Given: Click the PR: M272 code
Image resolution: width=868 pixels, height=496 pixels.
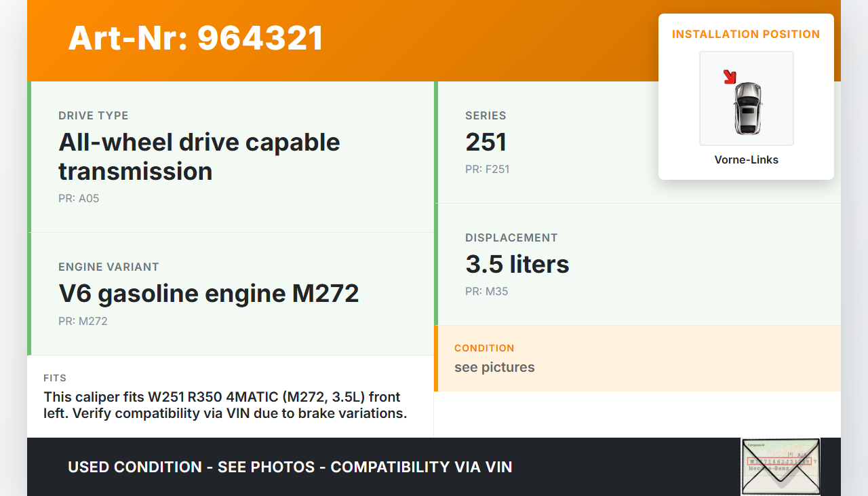Looking at the screenshot, I should (x=83, y=322).
